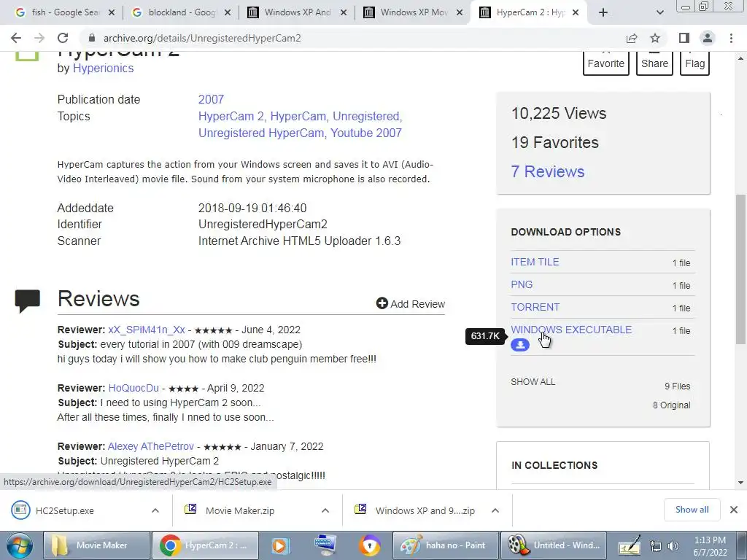This screenshot has height=560, width=747.
Task: Click the orange keyhole taskbar icon
Action: pos(370,545)
